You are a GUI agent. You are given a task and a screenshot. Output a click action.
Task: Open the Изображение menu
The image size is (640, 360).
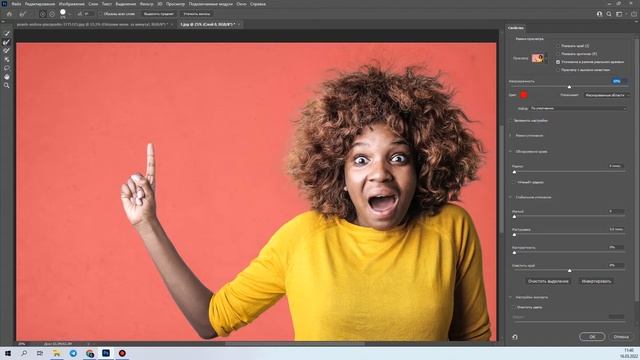click(71, 4)
